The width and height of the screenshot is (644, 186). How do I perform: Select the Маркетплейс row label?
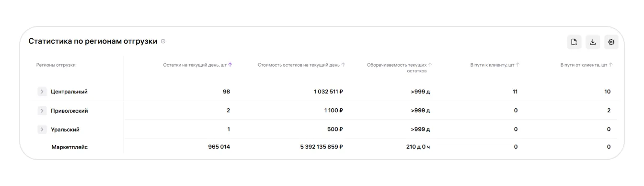69,147
